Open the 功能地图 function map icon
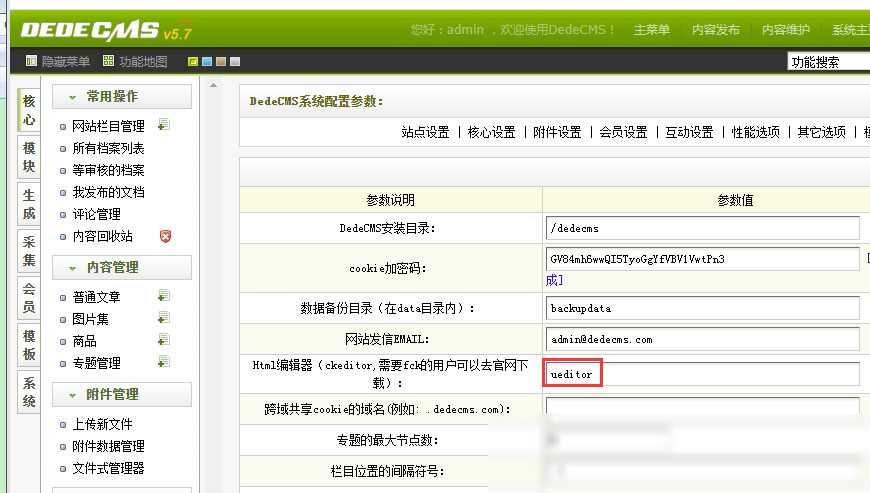The height and width of the screenshot is (493, 870). pos(109,61)
